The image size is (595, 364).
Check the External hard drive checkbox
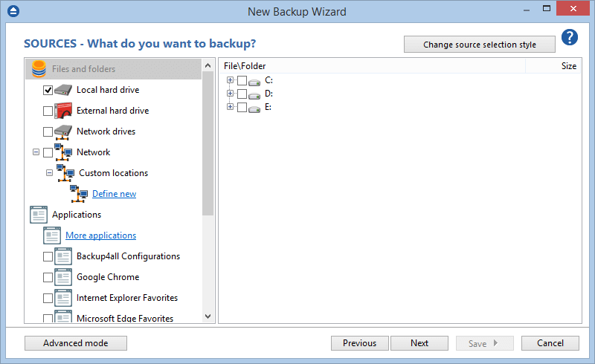[x=48, y=111]
